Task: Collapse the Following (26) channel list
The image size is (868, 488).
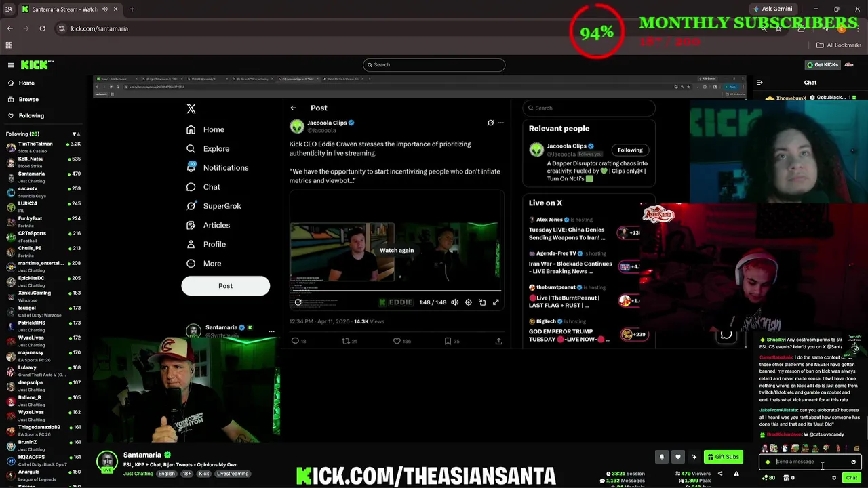Action: [76, 134]
